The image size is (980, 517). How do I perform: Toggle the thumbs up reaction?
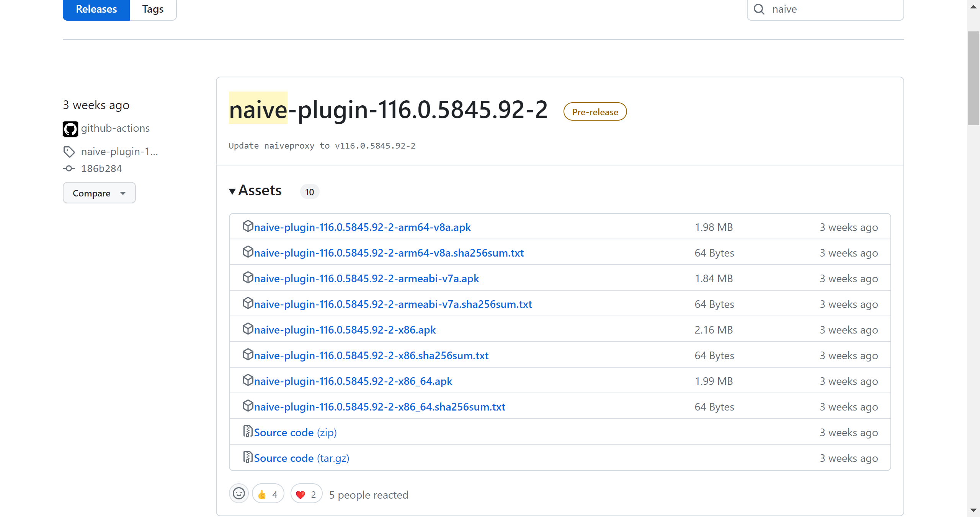[268, 494]
